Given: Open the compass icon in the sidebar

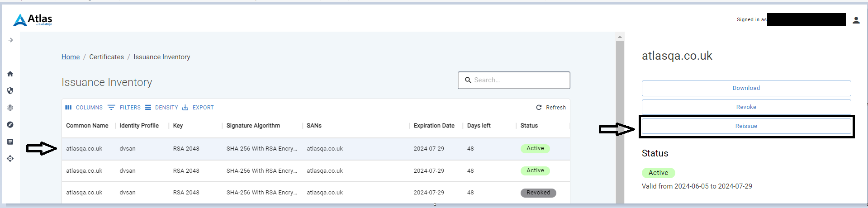Looking at the screenshot, I should [10, 124].
